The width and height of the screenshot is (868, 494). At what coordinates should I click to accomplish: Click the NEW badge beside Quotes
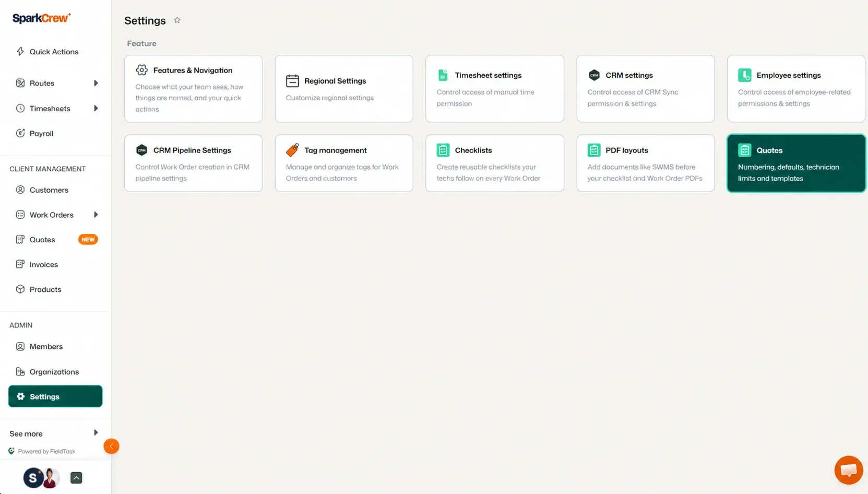[88, 239]
